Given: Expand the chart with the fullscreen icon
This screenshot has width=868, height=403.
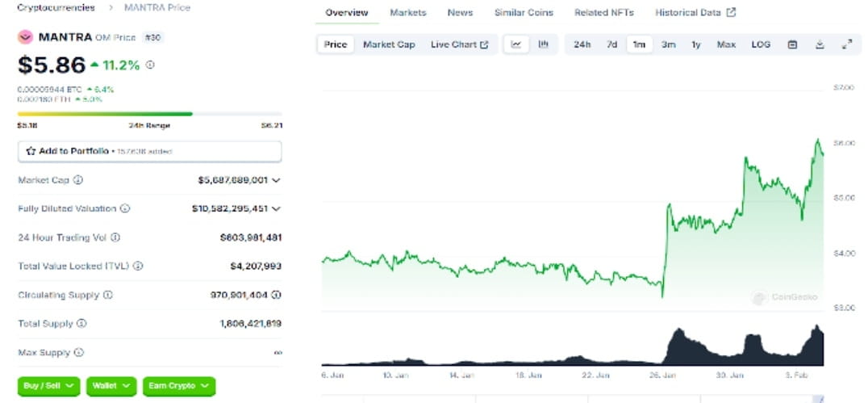Looking at the screenshot, I should (846, 45).
